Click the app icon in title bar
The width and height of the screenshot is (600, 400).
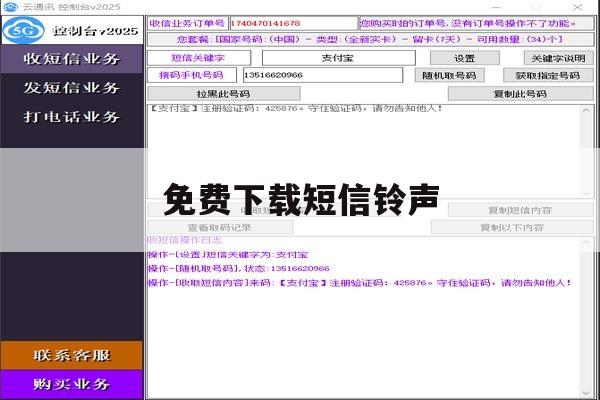10,7
